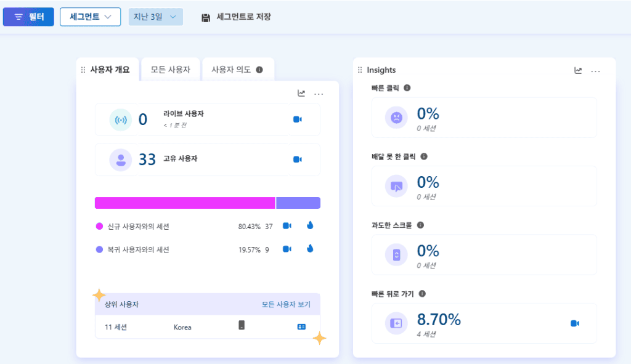Click the 모든 사용자 보기 link
The height and width of the screenshot is (364, 631).
pyautogui.click(x=286, y=304)
